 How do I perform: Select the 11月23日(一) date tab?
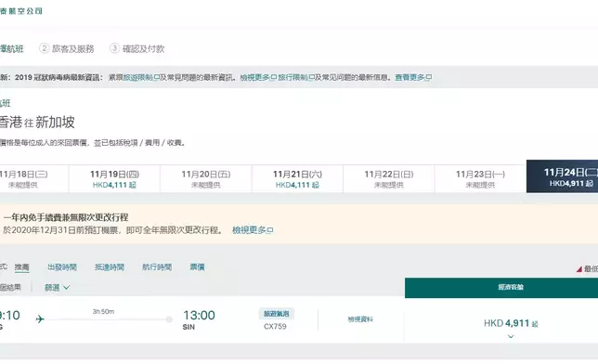pyautogui.click(x=480, y=179)
